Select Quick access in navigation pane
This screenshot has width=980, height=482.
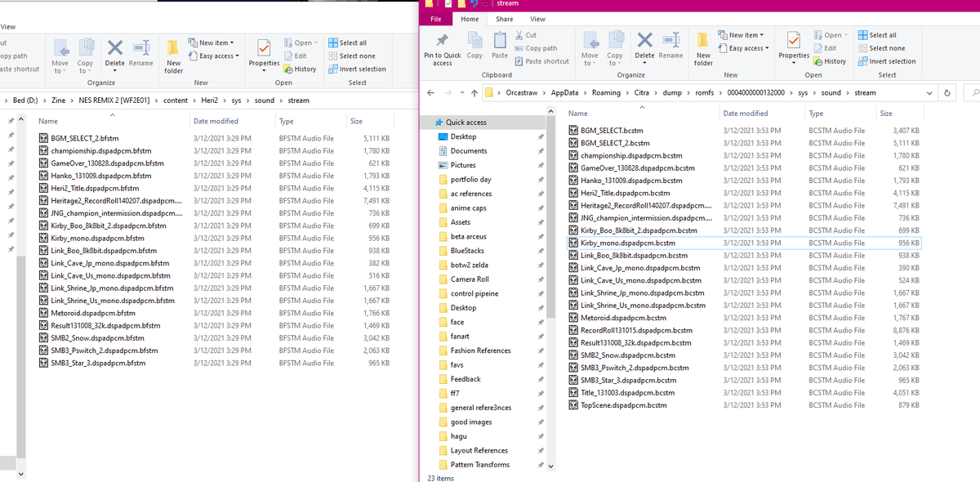(x=466, y=122)
